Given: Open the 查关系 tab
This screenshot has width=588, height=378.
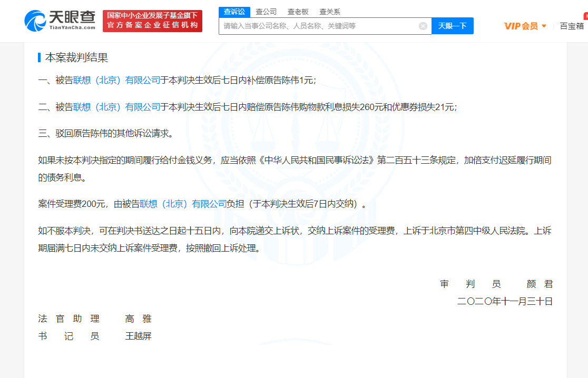Looking at the screenshot, I should 330,12.
